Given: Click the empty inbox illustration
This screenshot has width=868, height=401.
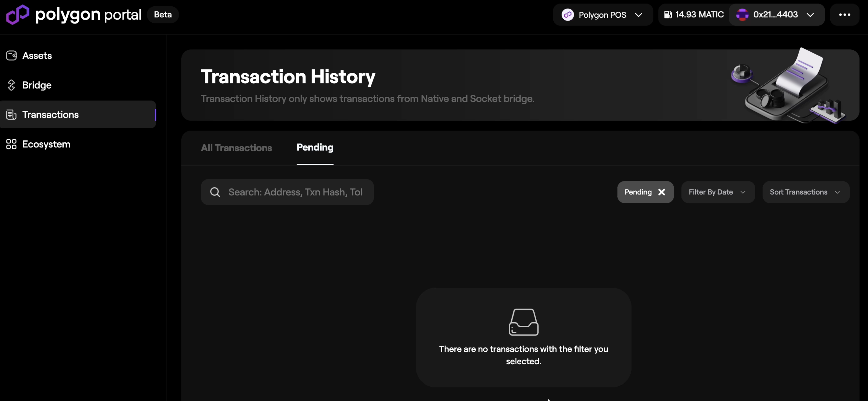Looking at the screenshot, I should [523, 322].
